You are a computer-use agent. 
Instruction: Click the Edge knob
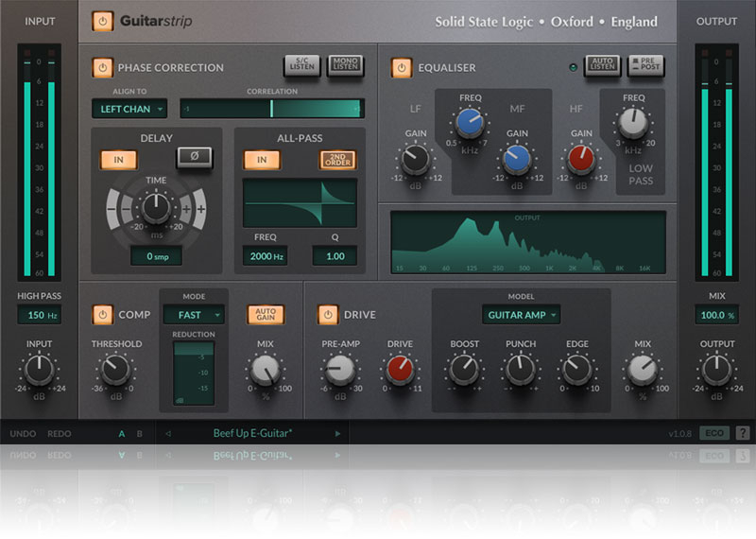click(x=577, y=370)
